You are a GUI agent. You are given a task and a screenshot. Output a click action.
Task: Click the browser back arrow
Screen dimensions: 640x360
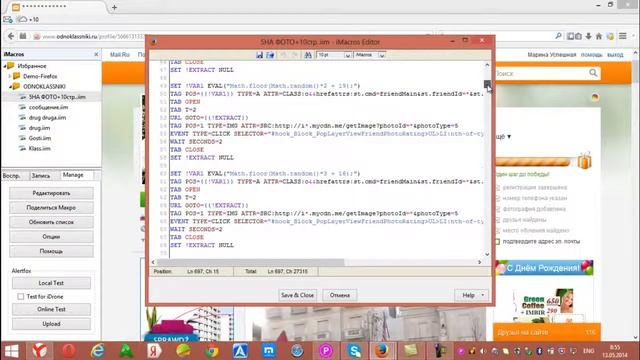[11, 36]
